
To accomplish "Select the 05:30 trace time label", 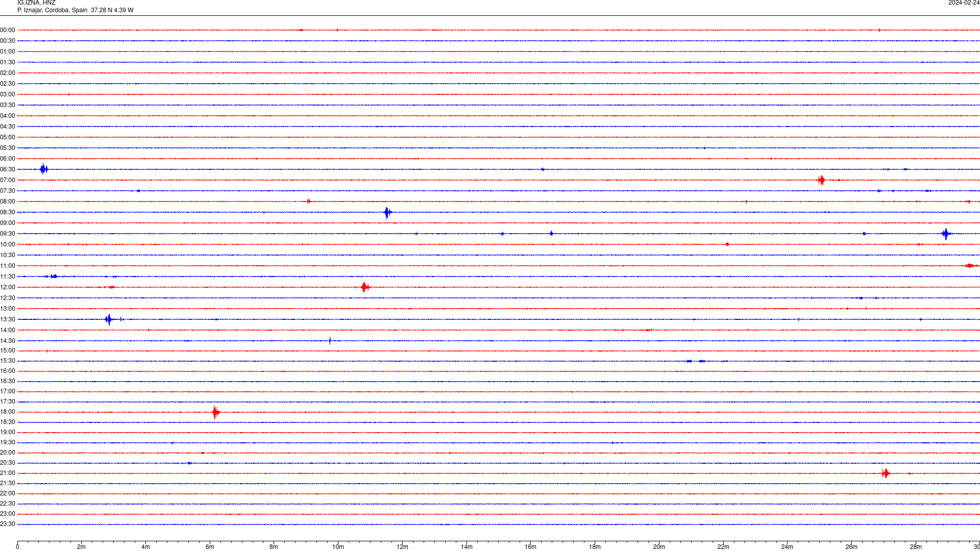I will click(x=8, y=148).
